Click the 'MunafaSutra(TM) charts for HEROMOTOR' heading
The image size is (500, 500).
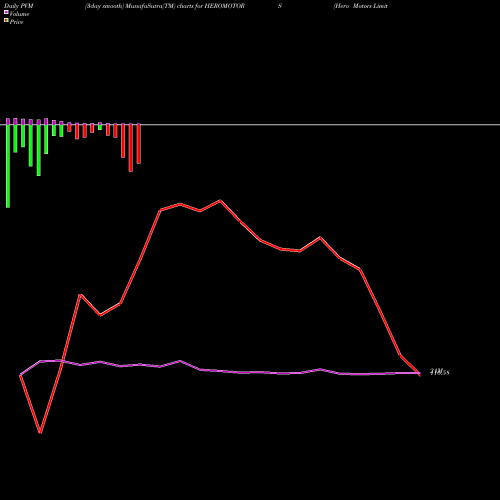tap(185, 6)
